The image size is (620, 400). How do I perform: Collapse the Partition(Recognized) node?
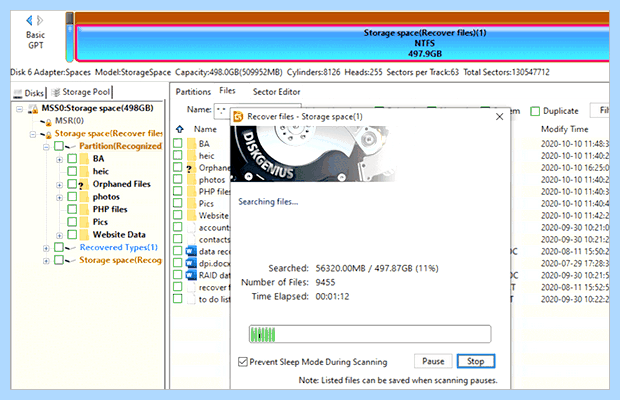[x=46, y=147]
